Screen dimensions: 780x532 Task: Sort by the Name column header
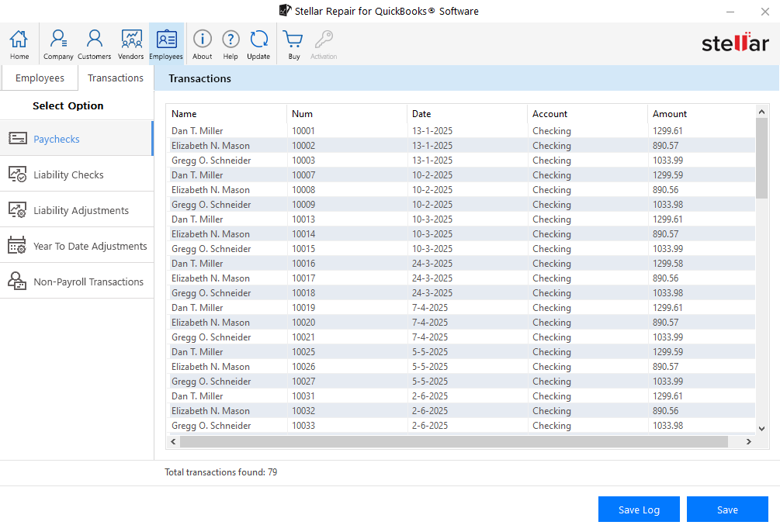[x=227, y=114]
